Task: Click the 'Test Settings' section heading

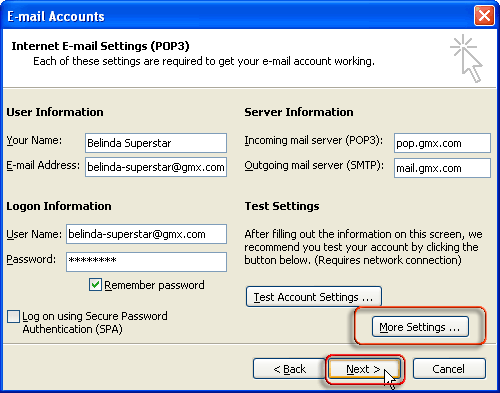Action: click(282, 206)
